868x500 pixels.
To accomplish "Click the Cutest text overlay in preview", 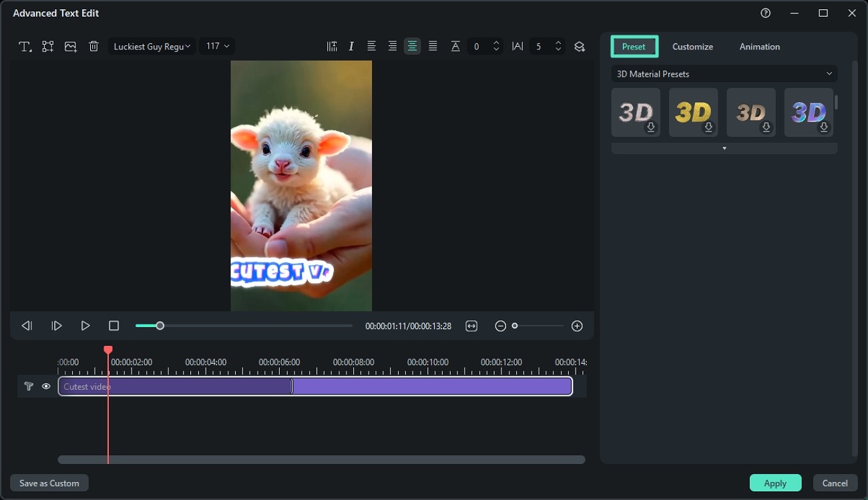I will coord(282,272).
